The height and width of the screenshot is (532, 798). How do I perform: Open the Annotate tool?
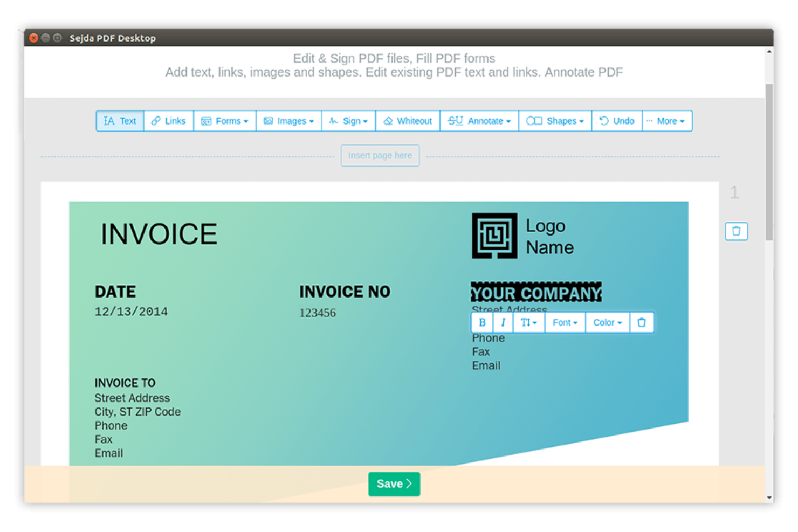click(x=479, y=121)
